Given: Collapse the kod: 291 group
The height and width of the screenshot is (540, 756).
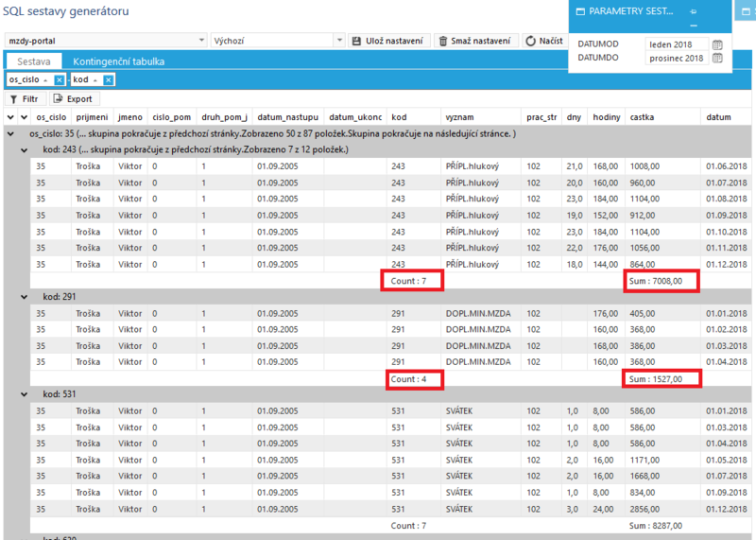Looking at the screenshot, I should coord(25,297).
